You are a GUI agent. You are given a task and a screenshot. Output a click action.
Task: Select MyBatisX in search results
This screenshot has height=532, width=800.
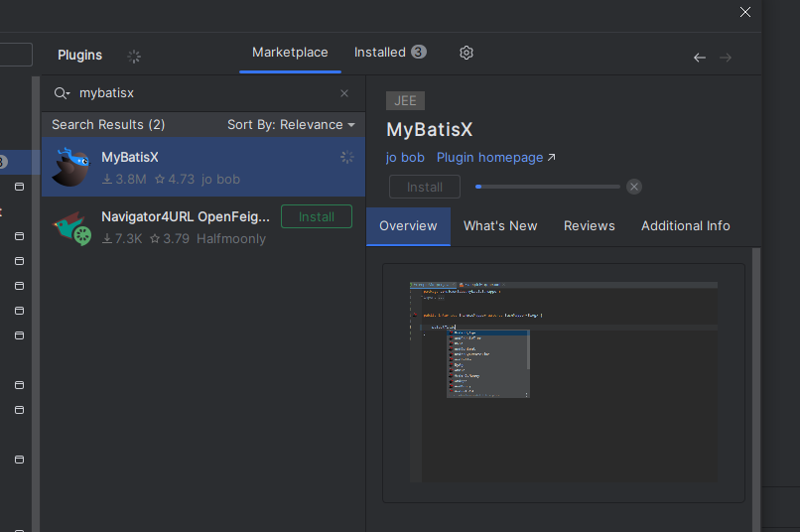203,167
